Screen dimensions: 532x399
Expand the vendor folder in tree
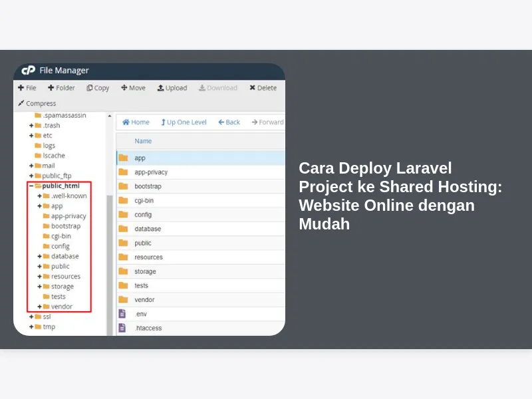point(40,307)
